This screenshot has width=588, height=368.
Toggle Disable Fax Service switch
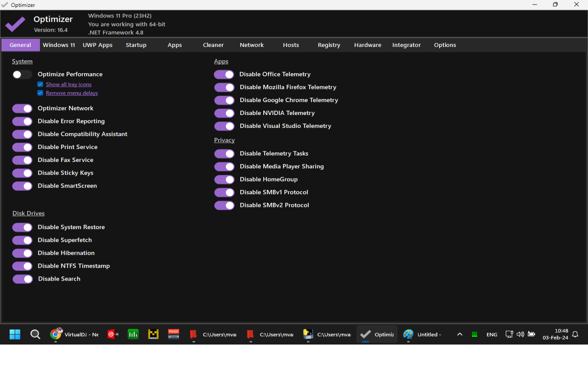(22, 160)
